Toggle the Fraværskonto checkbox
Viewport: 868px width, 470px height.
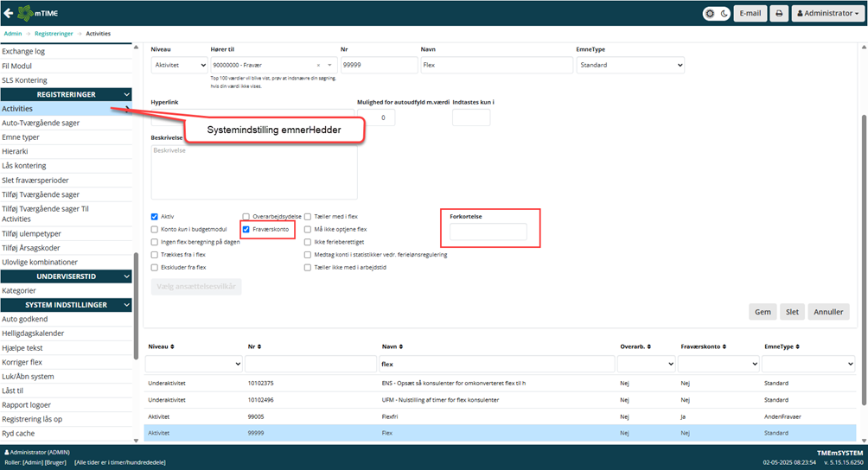point(246,229)
